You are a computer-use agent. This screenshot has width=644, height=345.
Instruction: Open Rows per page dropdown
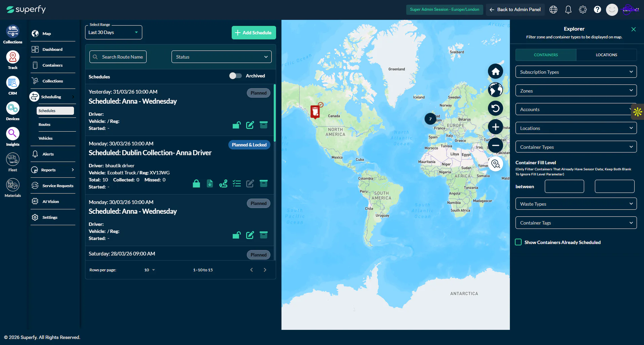point(150,270)
